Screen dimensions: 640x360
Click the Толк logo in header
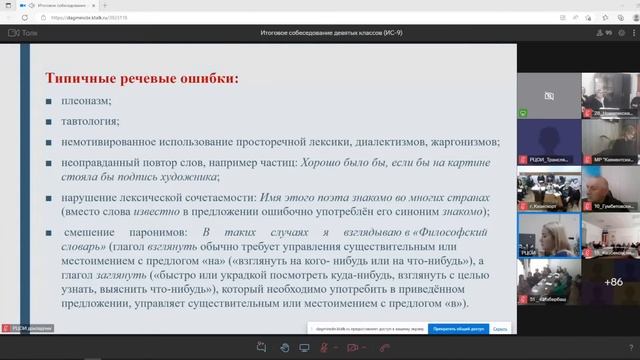click(22, 33)
